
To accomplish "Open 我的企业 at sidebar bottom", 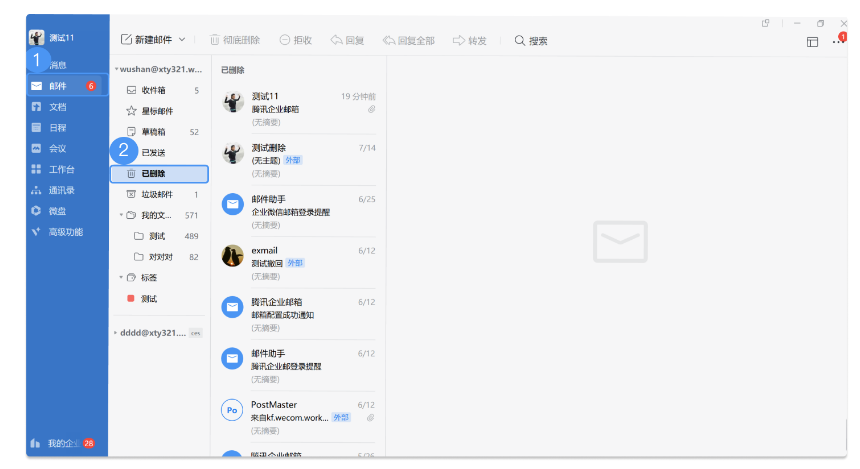I will (62, 443).
